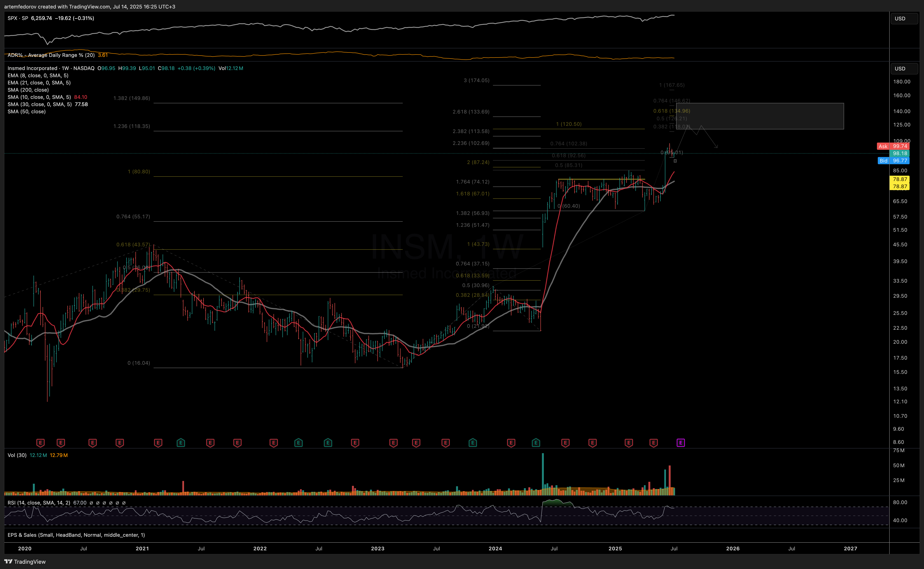This screenshot has width=924, height=569.
Task: Click the 0.618 (134.96) Fibonacci label
Action: (x=672, y=111)
